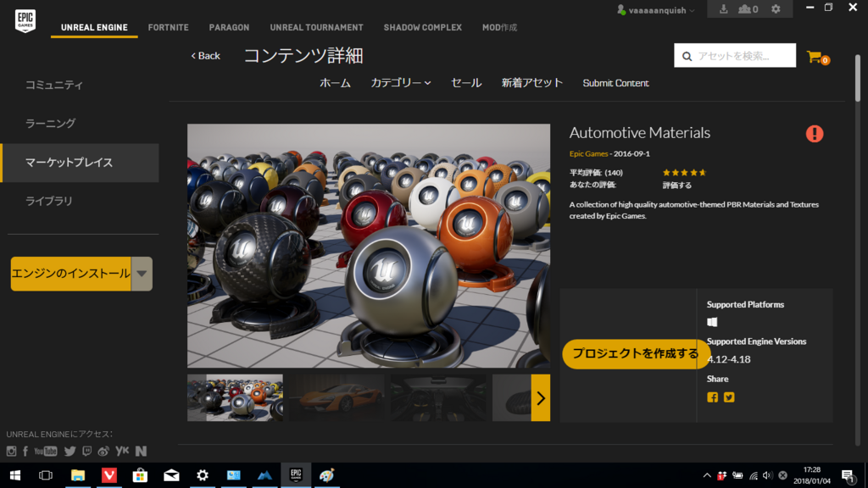Switch to the FORTNITE tab
Screen dimensions: 868x488
pyautogui.click(x=169, y=27)
